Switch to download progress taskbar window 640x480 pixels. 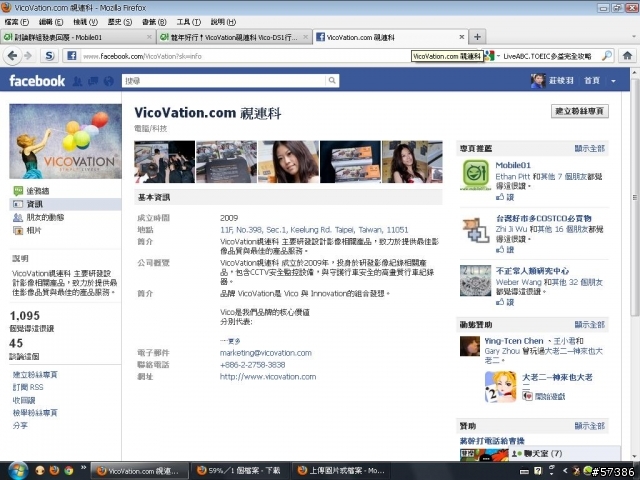(x=240, y=471)
